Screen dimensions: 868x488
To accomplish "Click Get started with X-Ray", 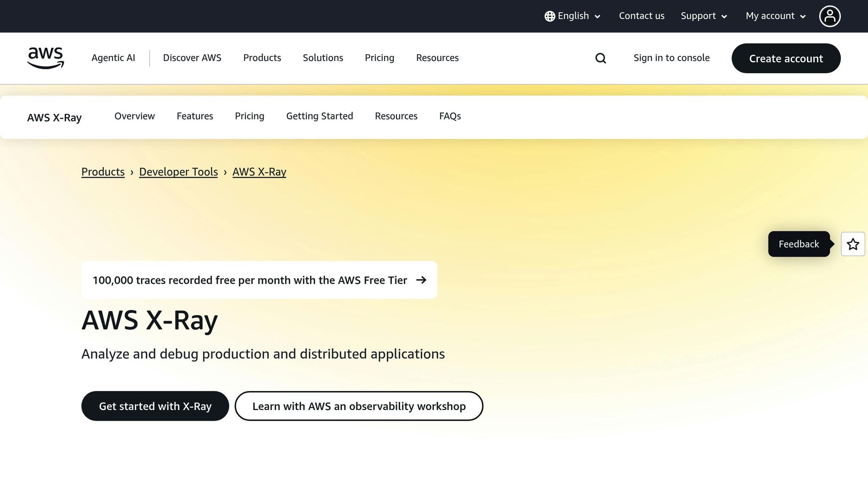I will pos(155,406).
